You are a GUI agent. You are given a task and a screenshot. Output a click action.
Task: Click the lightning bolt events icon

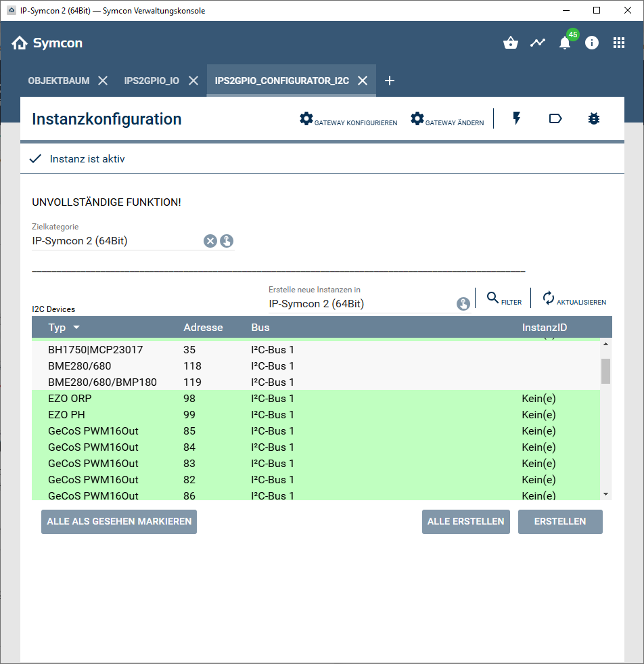coord(517,119)
